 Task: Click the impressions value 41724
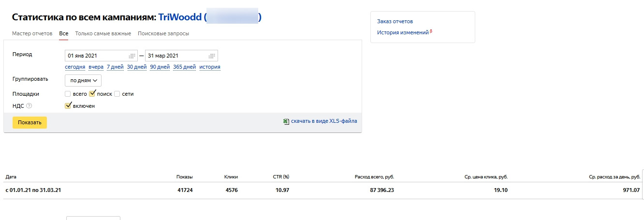click(x=185, y=191)
